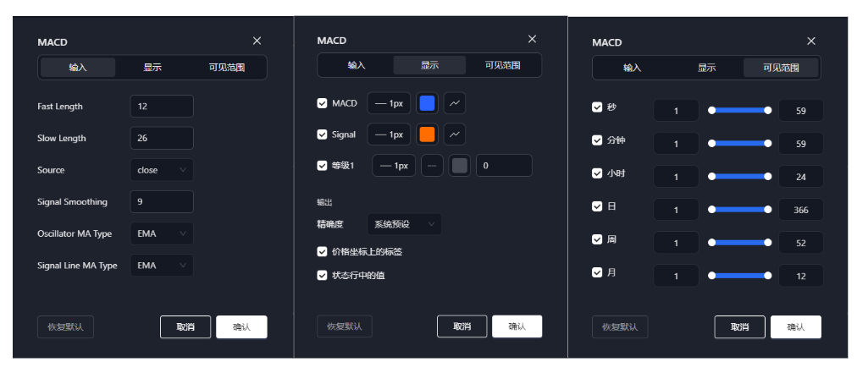Select 输入 tab in the dialog with 秒 range
868x373 pixels.
tap(633, 68)
